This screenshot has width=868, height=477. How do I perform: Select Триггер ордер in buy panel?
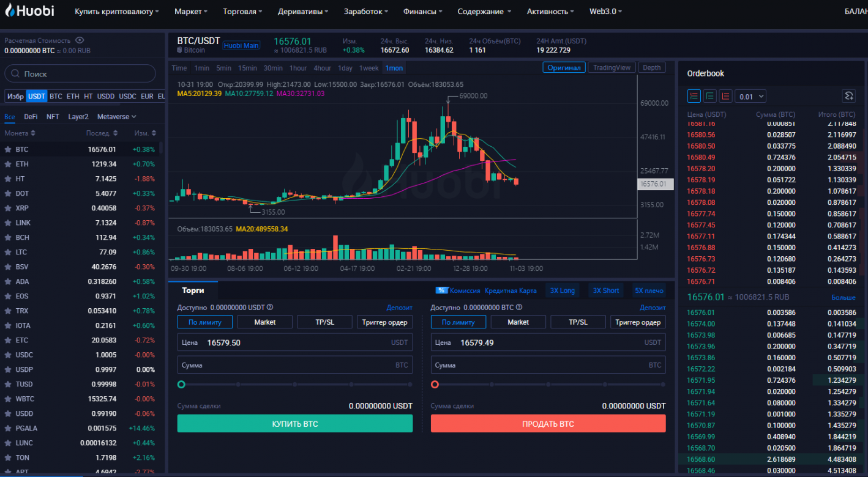point(384,322)
